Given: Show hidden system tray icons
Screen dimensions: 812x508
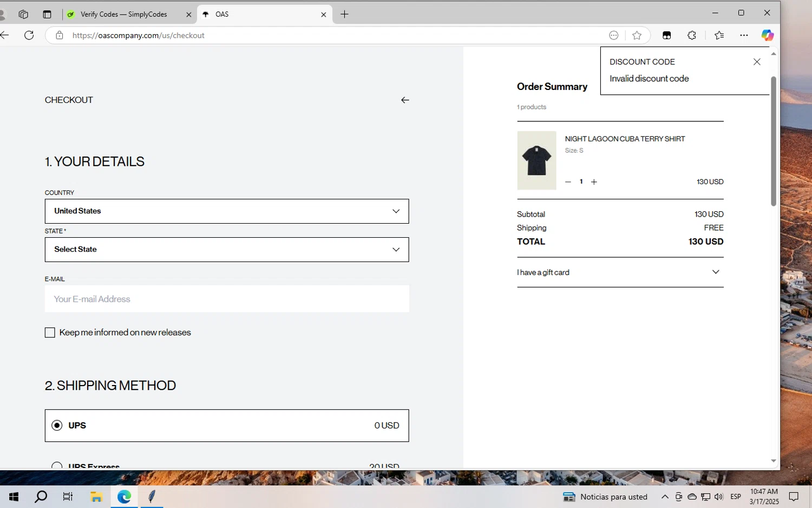Looking at the screenshot, I should (665, 497).
